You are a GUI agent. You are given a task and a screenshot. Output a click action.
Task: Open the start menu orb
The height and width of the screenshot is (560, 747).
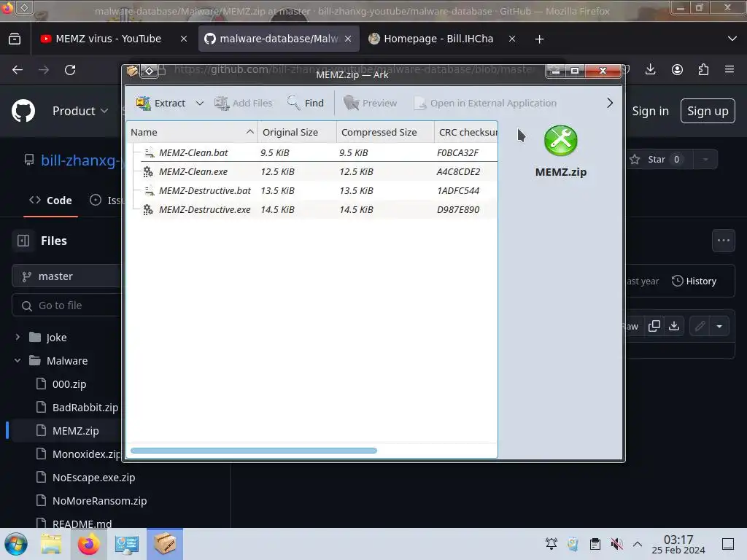coord(16,544)
